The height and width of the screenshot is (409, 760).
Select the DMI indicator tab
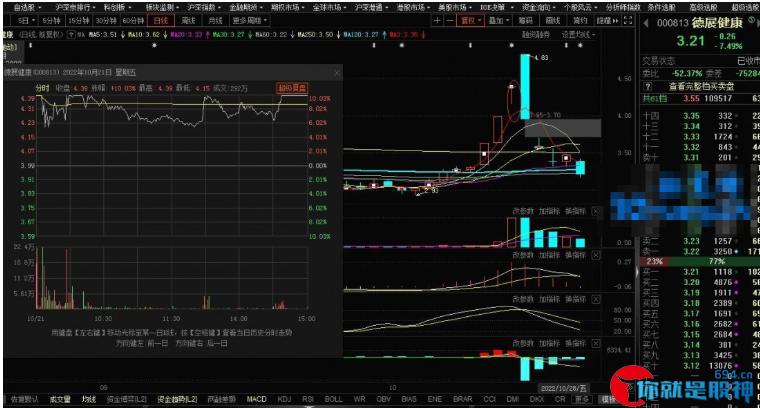coord(513,399)
